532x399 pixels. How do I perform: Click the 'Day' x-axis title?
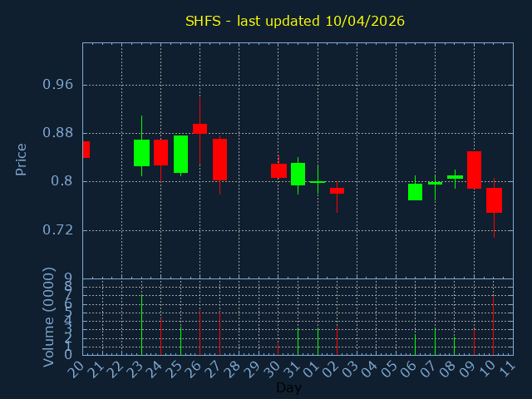pos(288,387)
